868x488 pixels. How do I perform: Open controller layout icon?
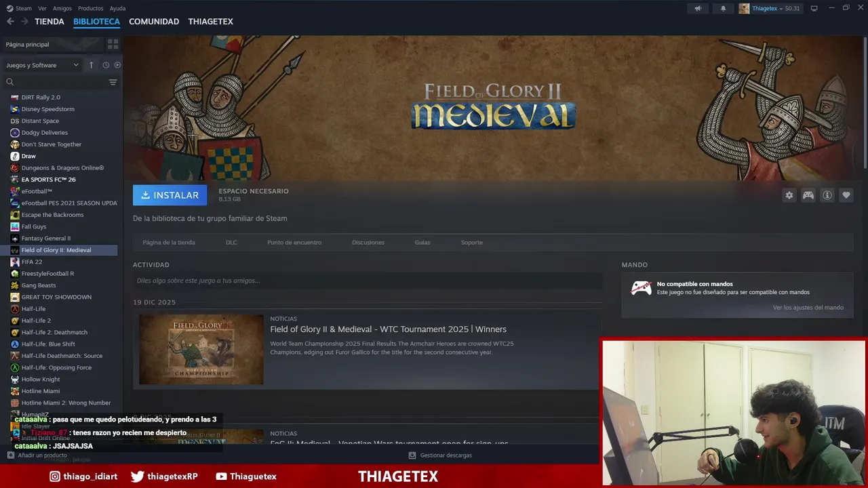tap(808, 195)
